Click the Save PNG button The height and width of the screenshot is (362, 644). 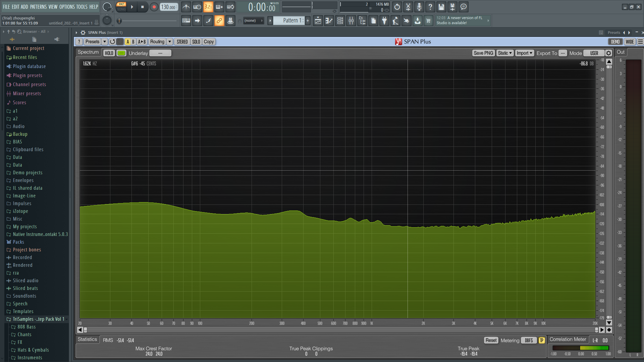click(x=483, y=53)
